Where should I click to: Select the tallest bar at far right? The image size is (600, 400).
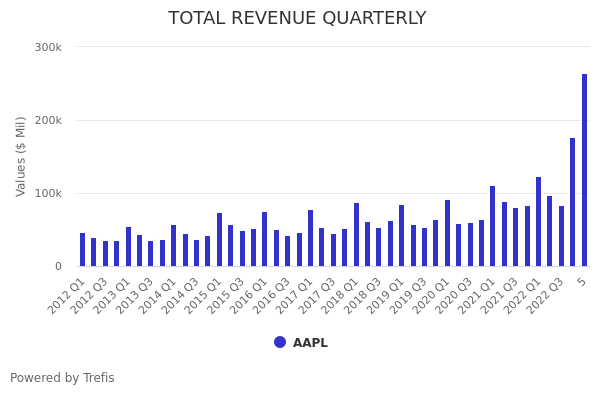click(584, 170)
